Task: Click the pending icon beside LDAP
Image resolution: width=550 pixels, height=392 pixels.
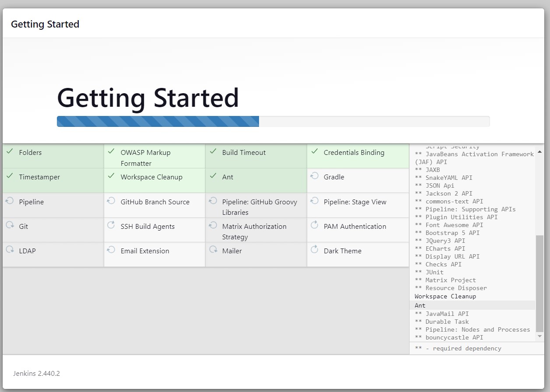Action: [10, 250]
